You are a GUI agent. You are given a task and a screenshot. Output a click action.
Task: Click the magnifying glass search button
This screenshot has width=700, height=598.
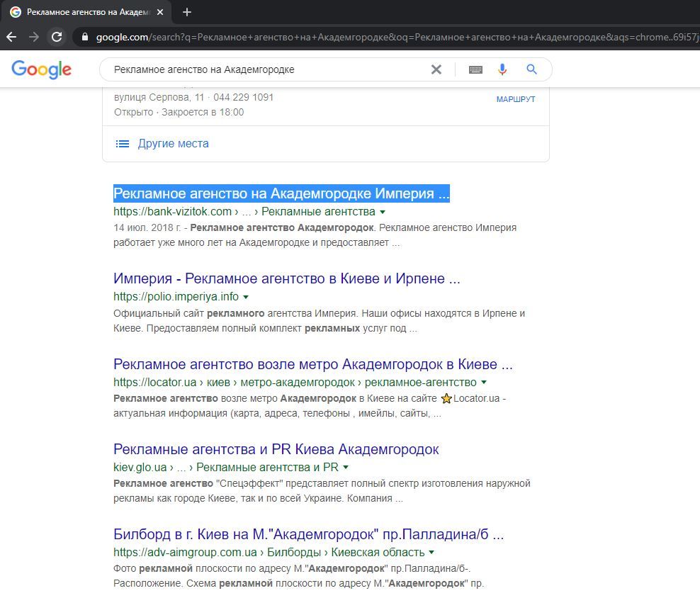pos(531,69)
